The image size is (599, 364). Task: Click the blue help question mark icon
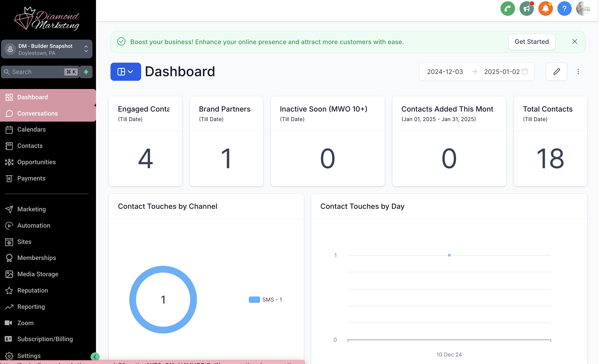click(564, 9)
